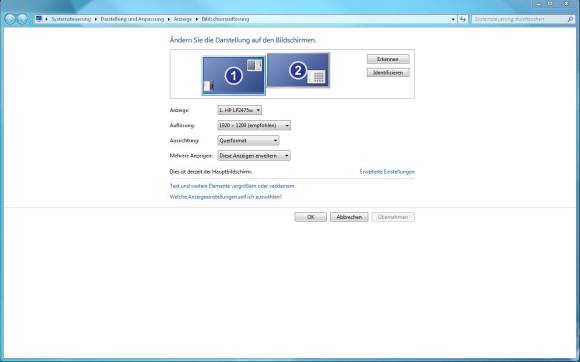This screenshot has height=362, width=580.
Task: Open the Mehrere Anzeigen dropdown
Action: point(254,156)
